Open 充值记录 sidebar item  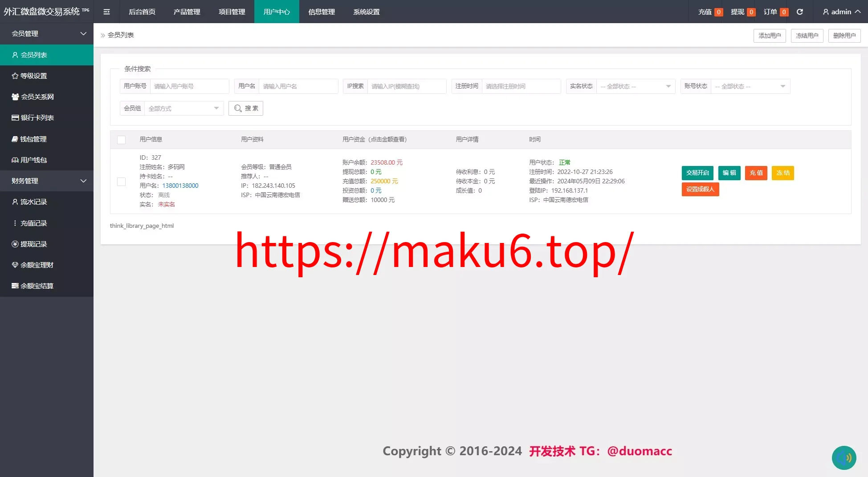click(x=47, y=223)
